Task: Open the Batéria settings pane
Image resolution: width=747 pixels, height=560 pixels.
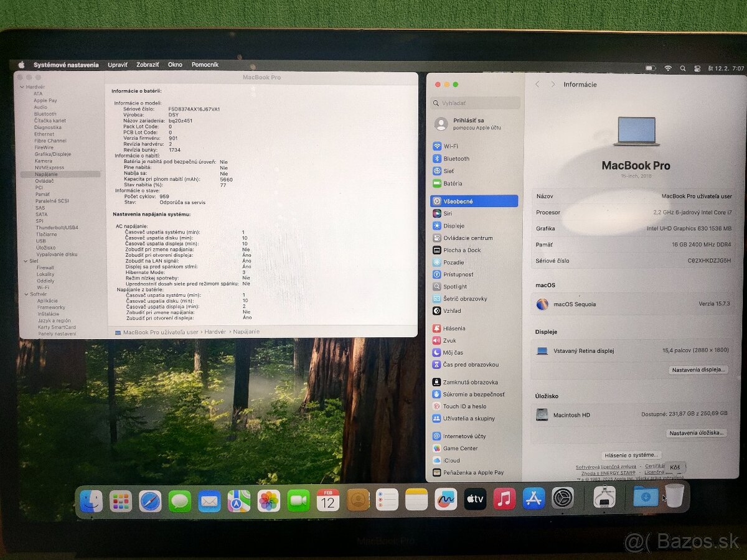Action: pyautogui.click(x=453, y=184)
